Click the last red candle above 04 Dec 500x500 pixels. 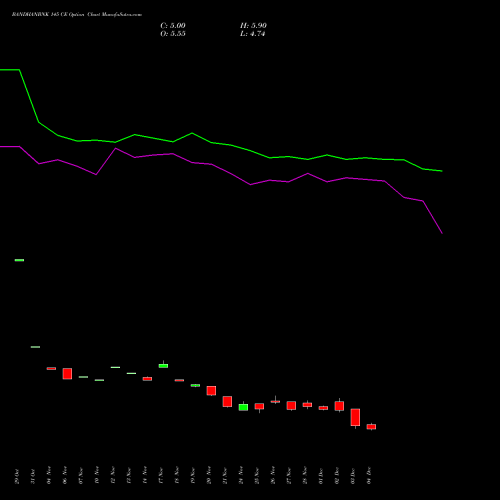click(x=371, y=427)
